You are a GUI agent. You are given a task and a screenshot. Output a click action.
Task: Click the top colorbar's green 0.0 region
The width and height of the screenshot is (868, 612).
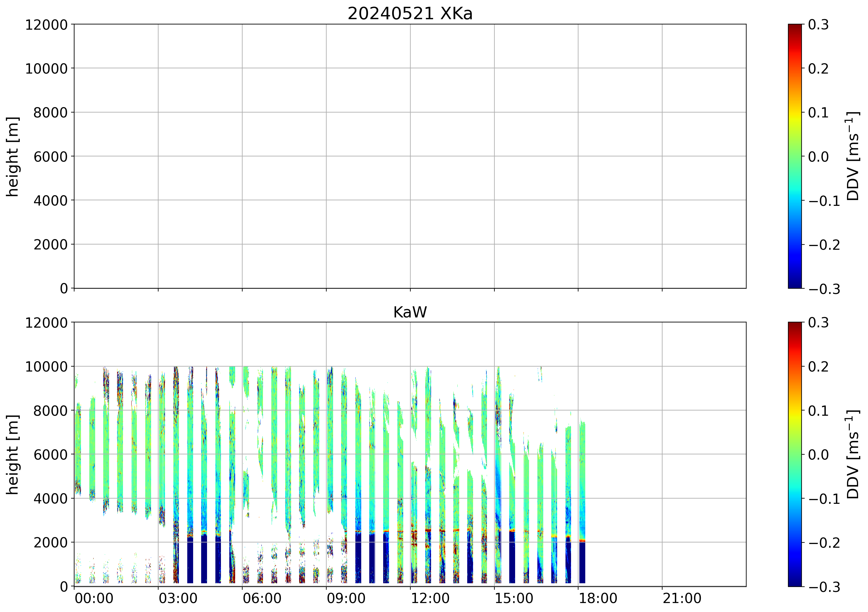coord(795,156)
